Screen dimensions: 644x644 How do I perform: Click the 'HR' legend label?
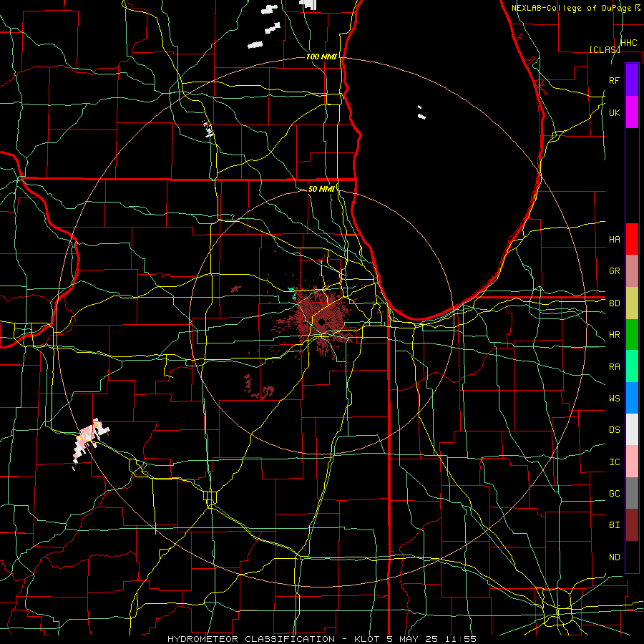coord(614,335)
